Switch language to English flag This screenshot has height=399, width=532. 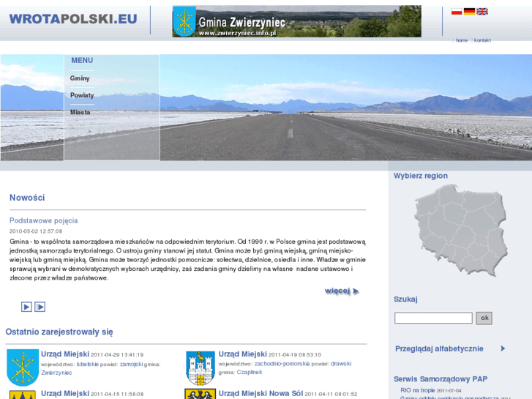tap(482, 12)
